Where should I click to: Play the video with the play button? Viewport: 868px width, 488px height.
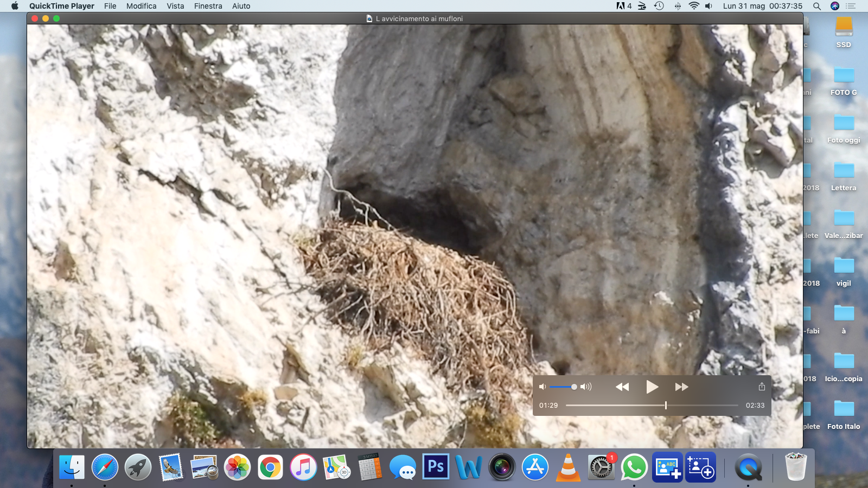coord(652,387)
